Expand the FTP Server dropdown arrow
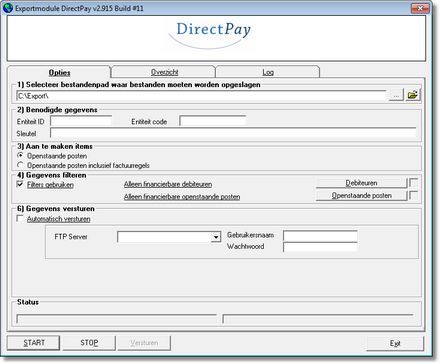Image resolution: width=440 pixels, height=364 pixels. click(x=216, y=237)
